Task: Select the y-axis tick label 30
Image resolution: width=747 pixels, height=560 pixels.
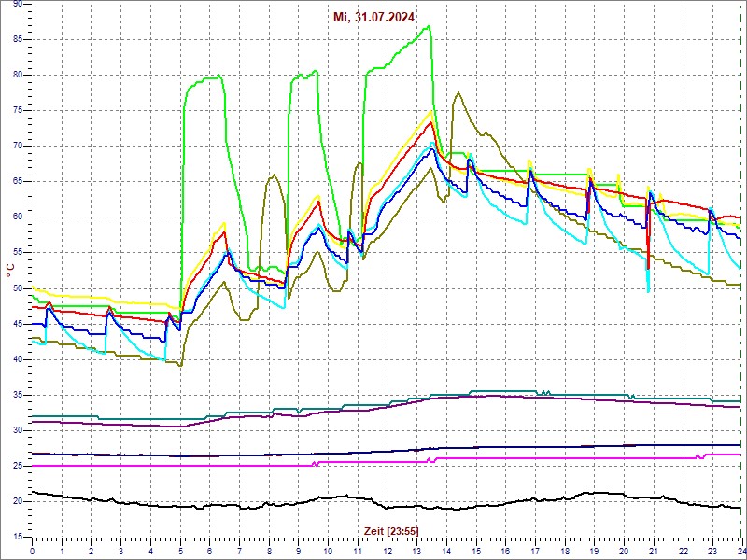Action: pos(18,430)
